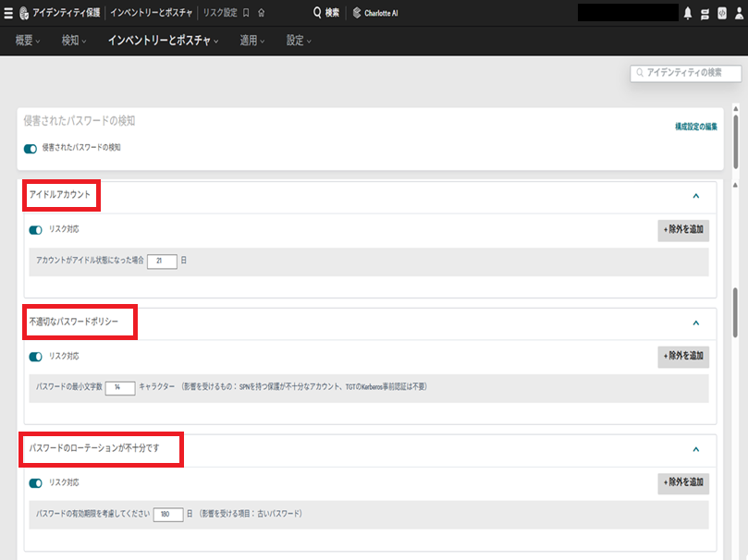Click the minimum password length field 14
Image resolution: width=748 pixels, height=560 pixels.
(x=120, y=387)
